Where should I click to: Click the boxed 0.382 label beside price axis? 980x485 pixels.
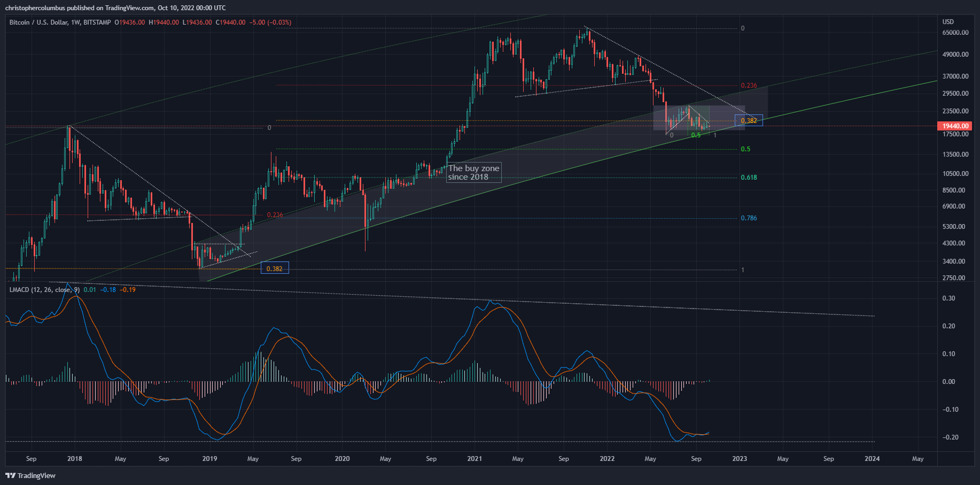point(749,121)
